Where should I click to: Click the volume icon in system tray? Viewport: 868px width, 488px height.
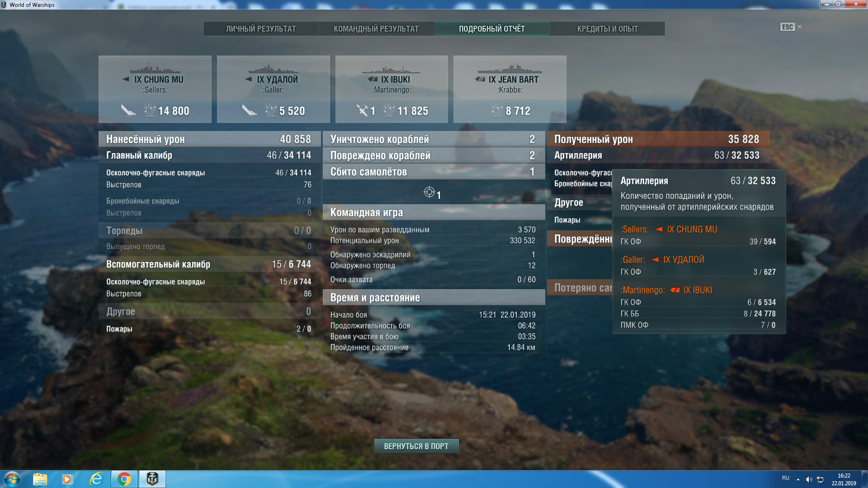[809, 479]
